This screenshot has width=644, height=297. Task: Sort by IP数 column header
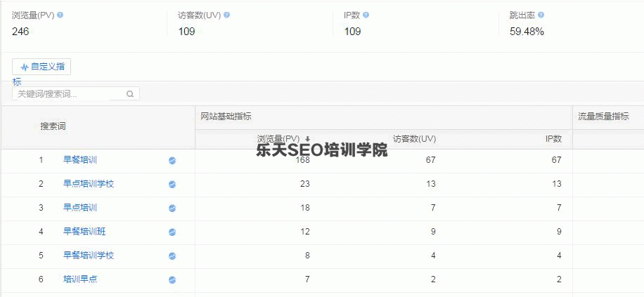(553, 139)
